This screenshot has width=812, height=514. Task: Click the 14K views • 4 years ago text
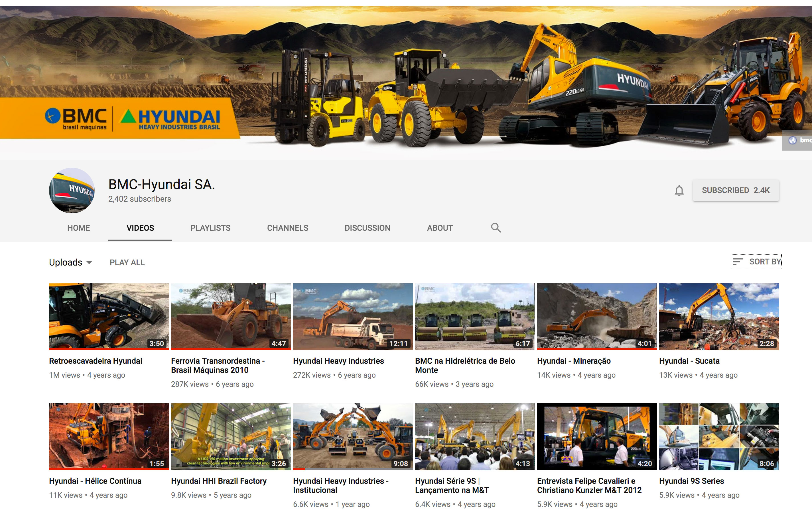(576, 375)
